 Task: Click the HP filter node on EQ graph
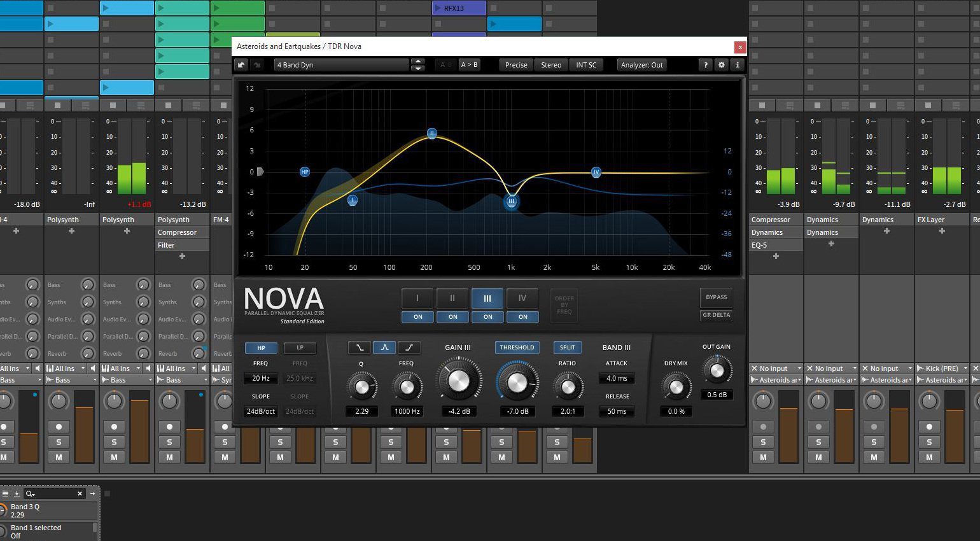tap(304, 172)
